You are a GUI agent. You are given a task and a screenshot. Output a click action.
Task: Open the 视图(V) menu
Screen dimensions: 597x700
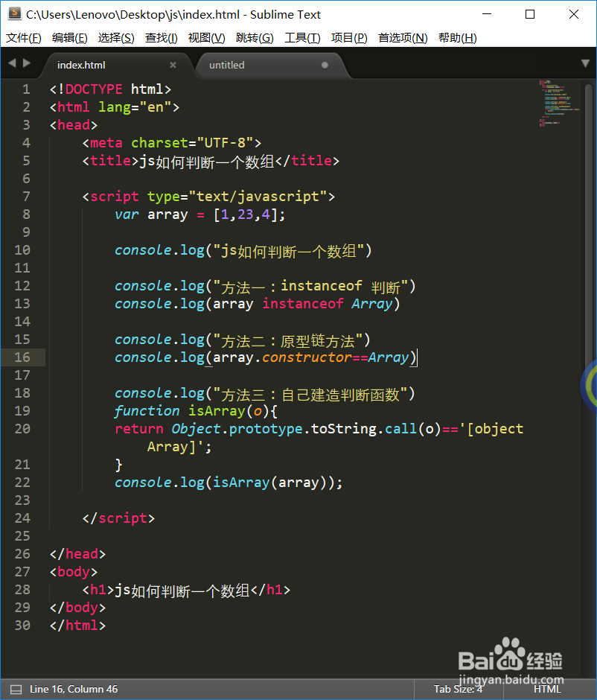tap(207, 38)
